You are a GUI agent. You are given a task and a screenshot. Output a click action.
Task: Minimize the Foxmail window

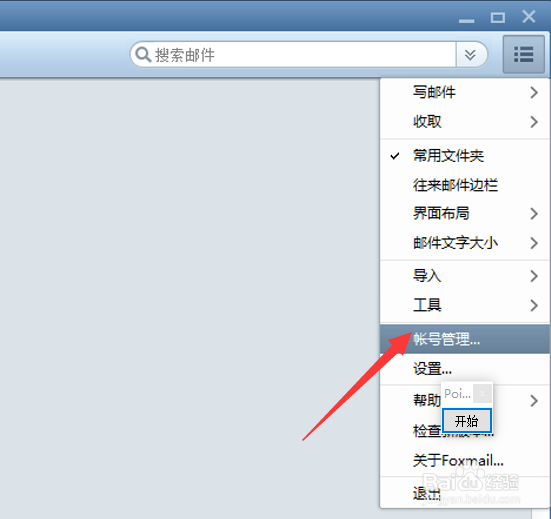[x=466, y=20]
